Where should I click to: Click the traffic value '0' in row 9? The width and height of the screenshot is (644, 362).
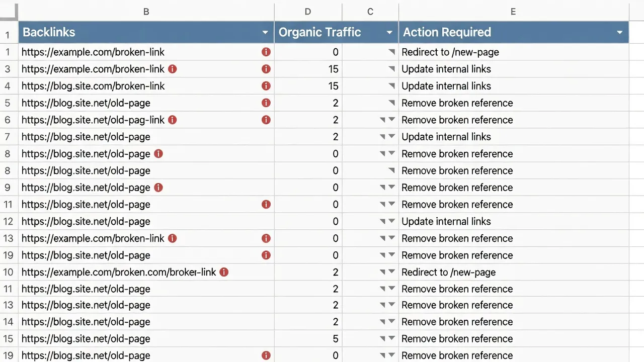336,188
